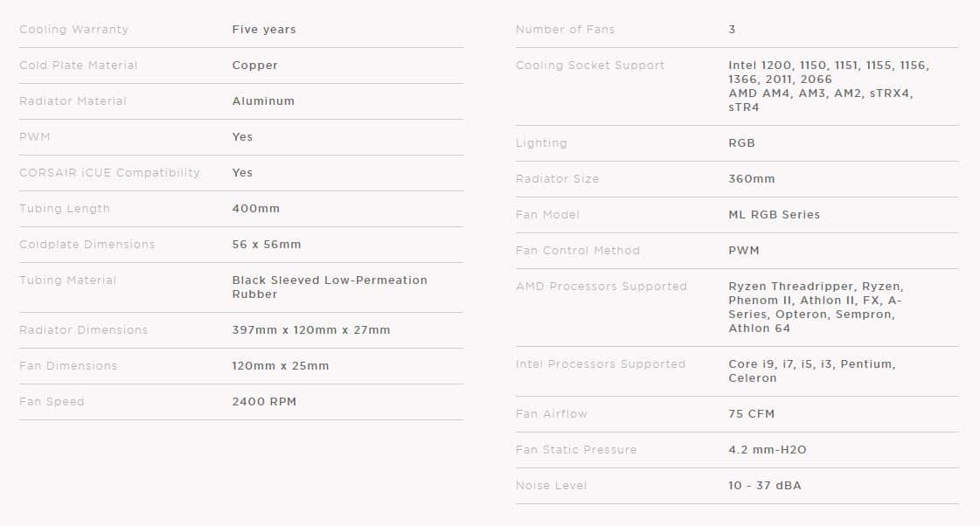The width and height of the screenshot is (980, 526).
Task: Select the Lighting 'RGB' value
Action: pos(741,142)
